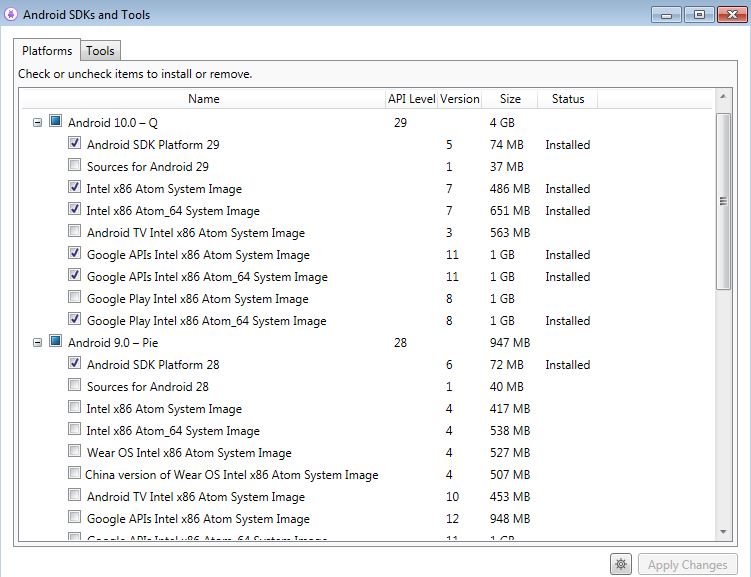Click 'Wear OS Intel x86 Atom System Image' text
751x577 pixels.
[189, 453]
